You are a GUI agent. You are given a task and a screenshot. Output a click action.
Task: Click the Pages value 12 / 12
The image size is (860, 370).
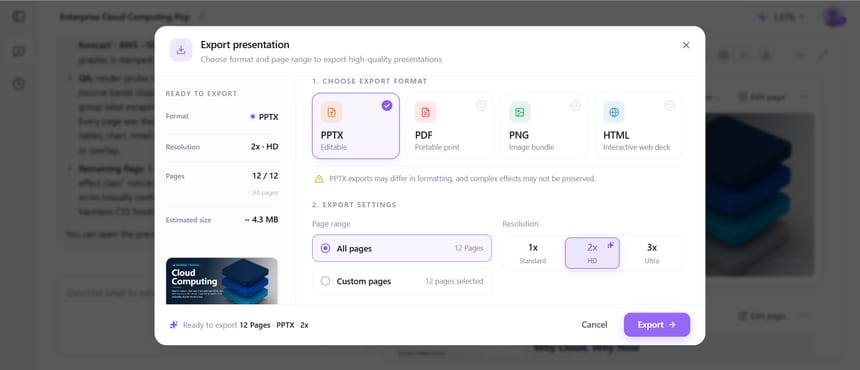coord(265,176)
